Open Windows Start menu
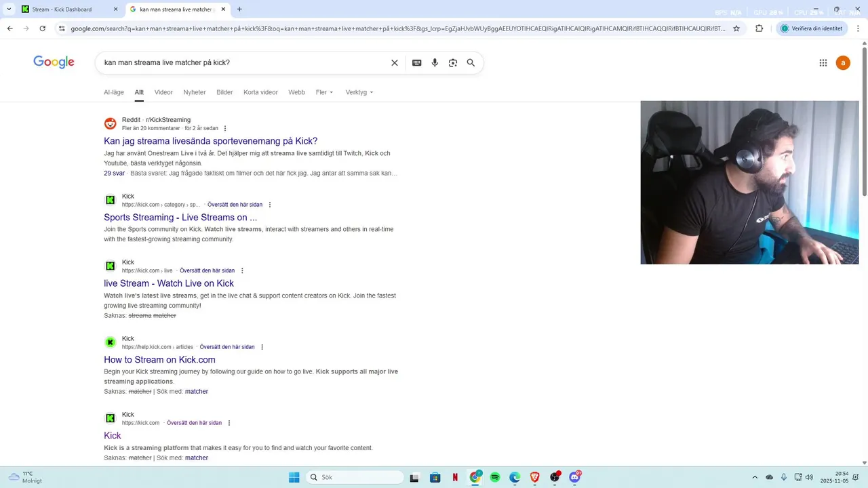The height and width of the screenshot is (488, 868). 294,477
